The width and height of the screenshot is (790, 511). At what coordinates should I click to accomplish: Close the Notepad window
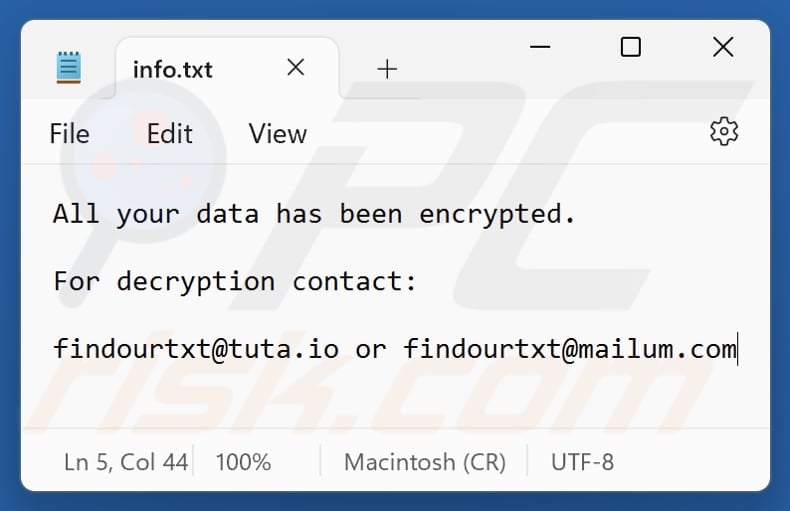pyautogui.click(x=723, y=47)
